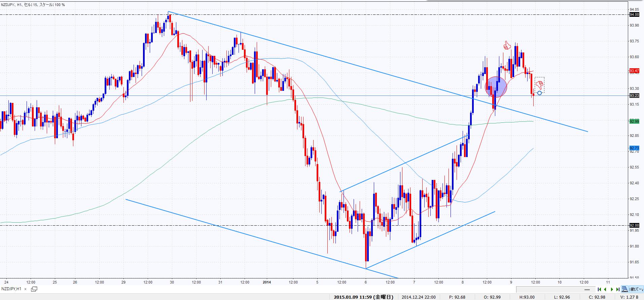644x300 pixels.
Task: Select the blue shaded circle on the chart
Action: [496, 87]
